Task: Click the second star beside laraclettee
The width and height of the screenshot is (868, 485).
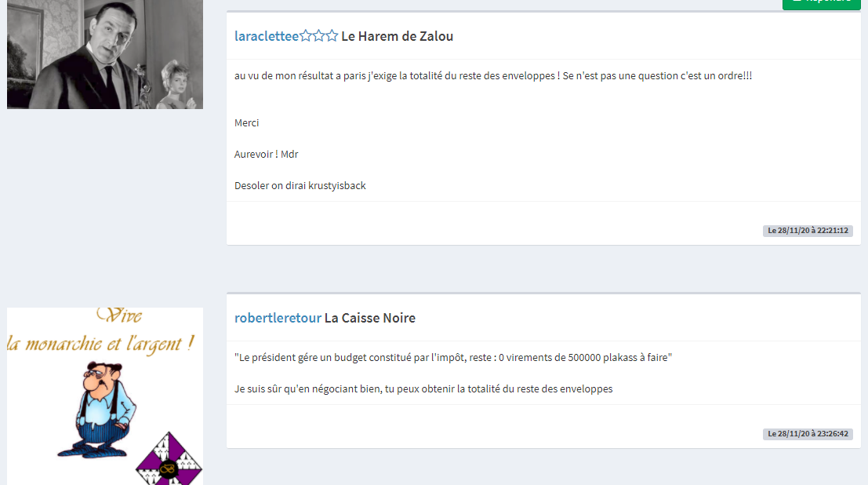Action: point(319,36)
